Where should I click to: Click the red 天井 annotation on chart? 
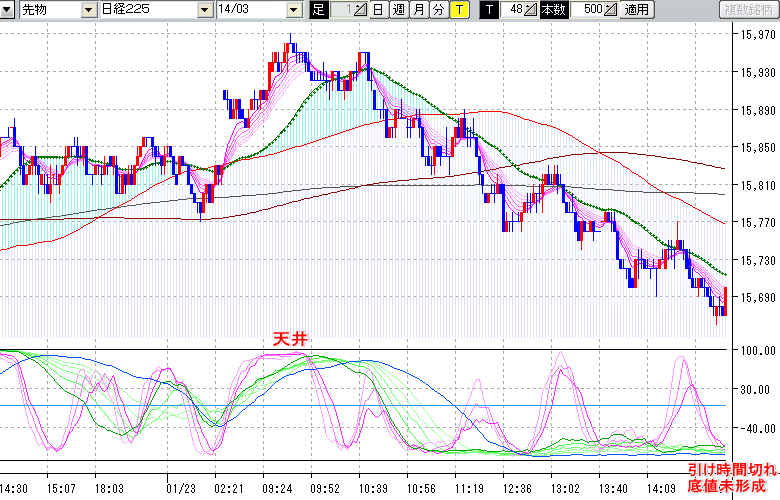coord(290,340)
